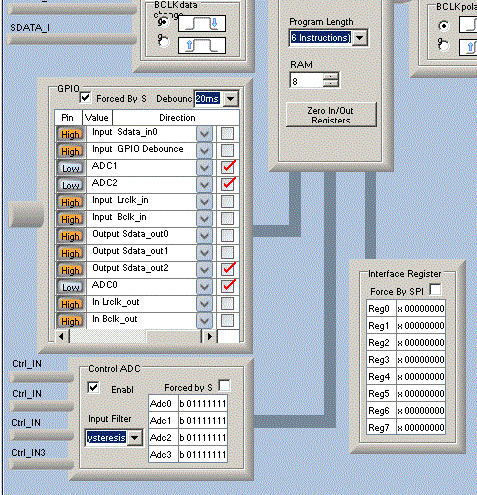Open direction dropdown for ADC0 row
477x495 pixels.
click(x=204, y=287)
